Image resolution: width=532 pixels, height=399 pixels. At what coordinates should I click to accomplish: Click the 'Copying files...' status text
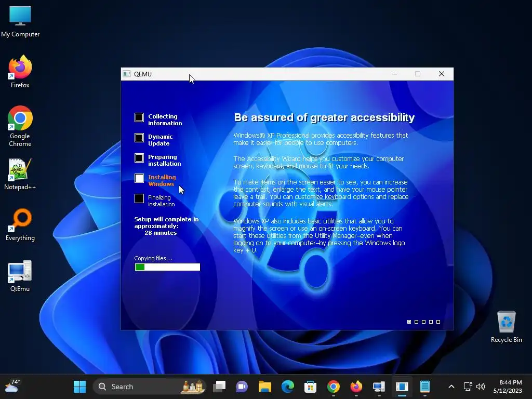pyautogui.click(x=153, y=258)
